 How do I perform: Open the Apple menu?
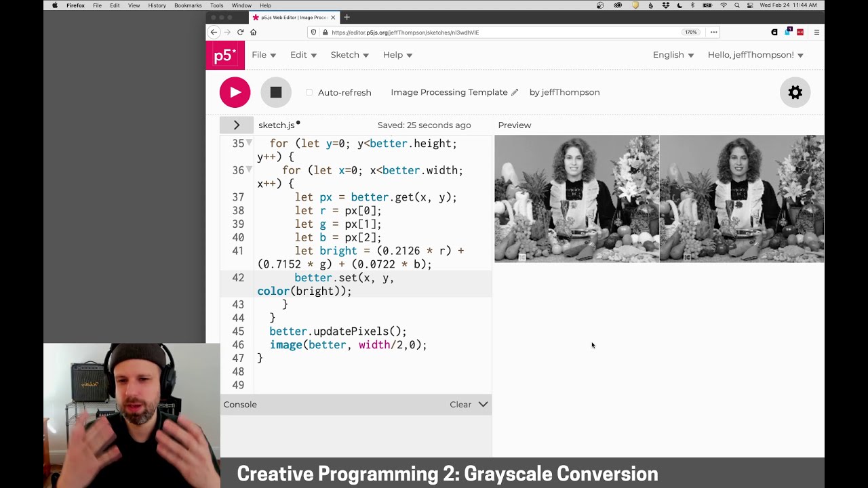tap(55, 5)
